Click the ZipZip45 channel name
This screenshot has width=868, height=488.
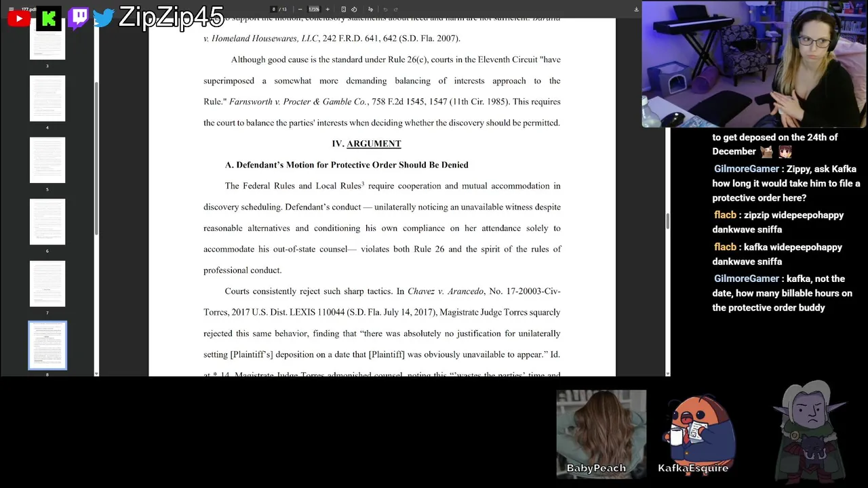171,17
